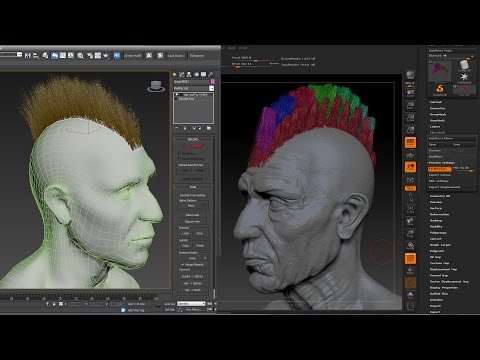Open the Display command panel tab
Viewport: 480px width, 360px height.
[203, 74]
